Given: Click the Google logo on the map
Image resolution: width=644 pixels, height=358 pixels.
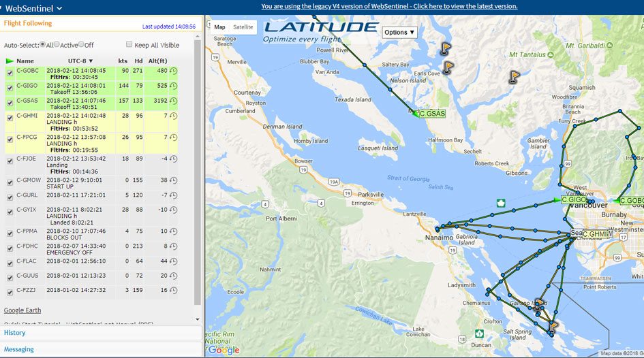Looking at the screenshot, I should click(x=224, y=350).
